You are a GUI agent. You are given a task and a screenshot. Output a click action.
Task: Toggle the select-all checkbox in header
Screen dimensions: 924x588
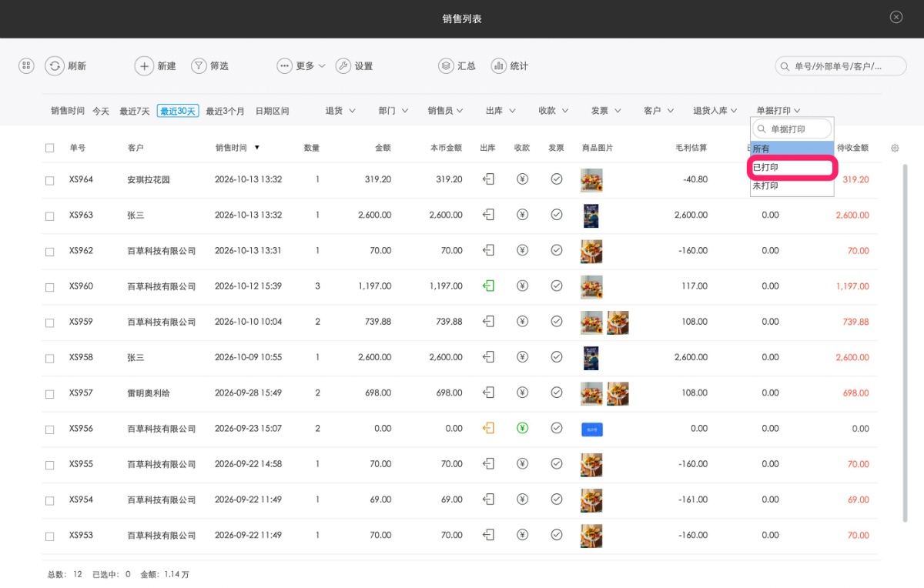[x=50, y=148]
